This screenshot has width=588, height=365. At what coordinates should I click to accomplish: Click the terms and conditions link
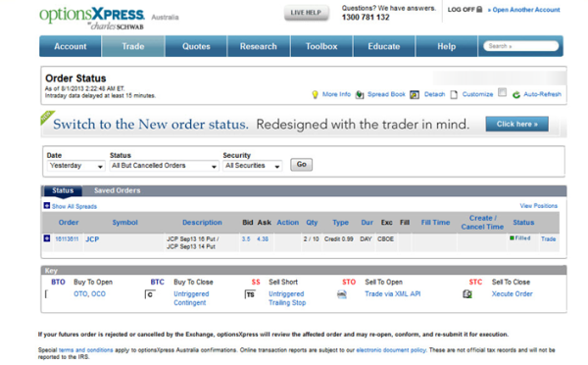click(x=86, y=350)
